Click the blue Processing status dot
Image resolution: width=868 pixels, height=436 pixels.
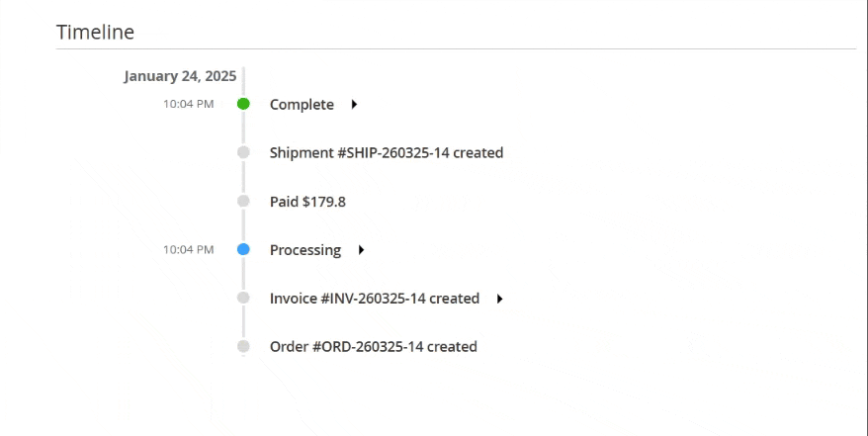point(243,250)
